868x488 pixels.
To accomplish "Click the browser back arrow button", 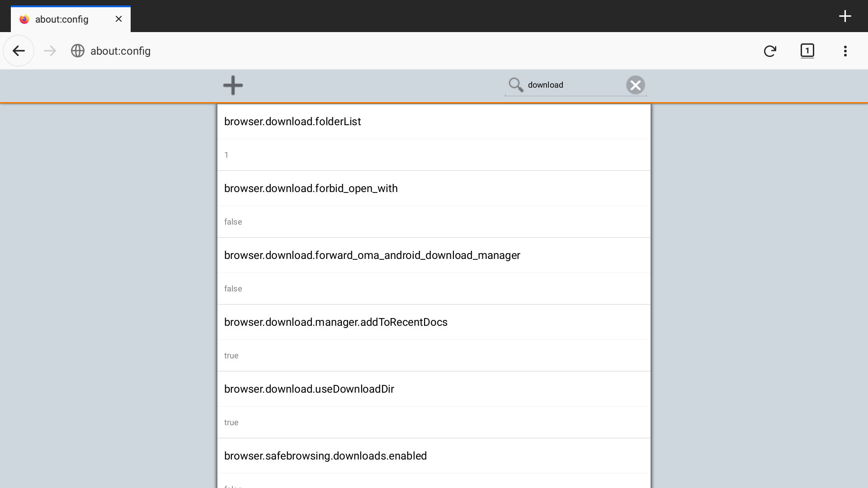I will tap(19, 51).
